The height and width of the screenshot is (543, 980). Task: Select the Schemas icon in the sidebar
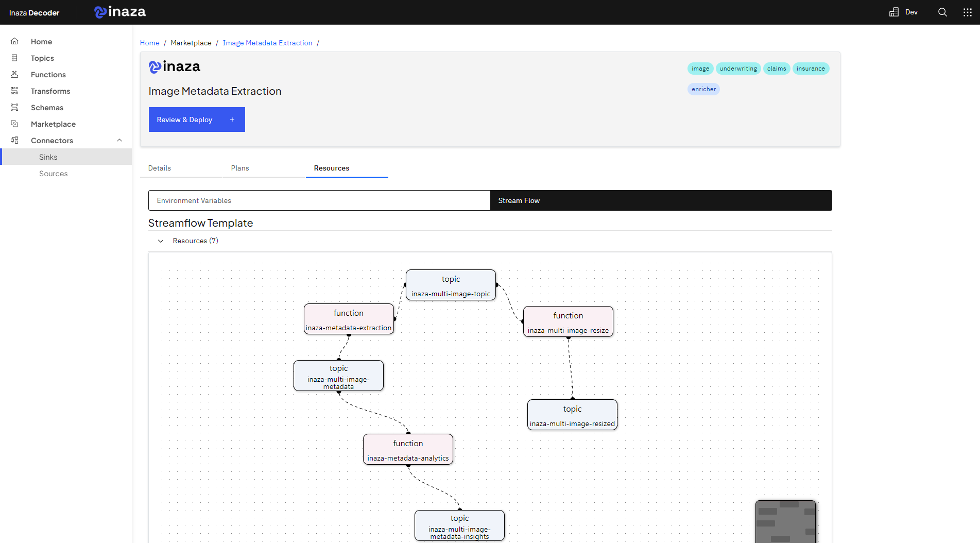[x=14, y=107]
